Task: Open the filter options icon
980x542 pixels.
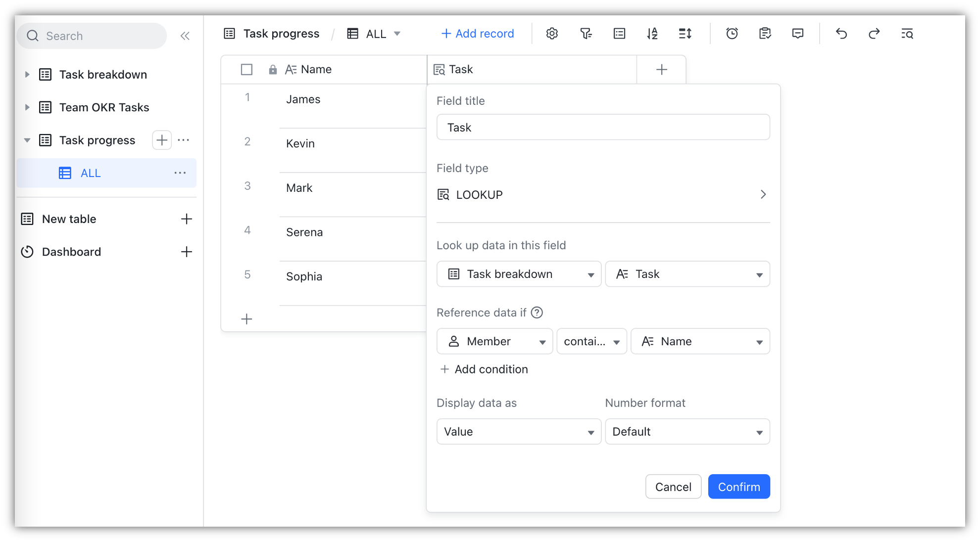Action: (x=586, y=34)
